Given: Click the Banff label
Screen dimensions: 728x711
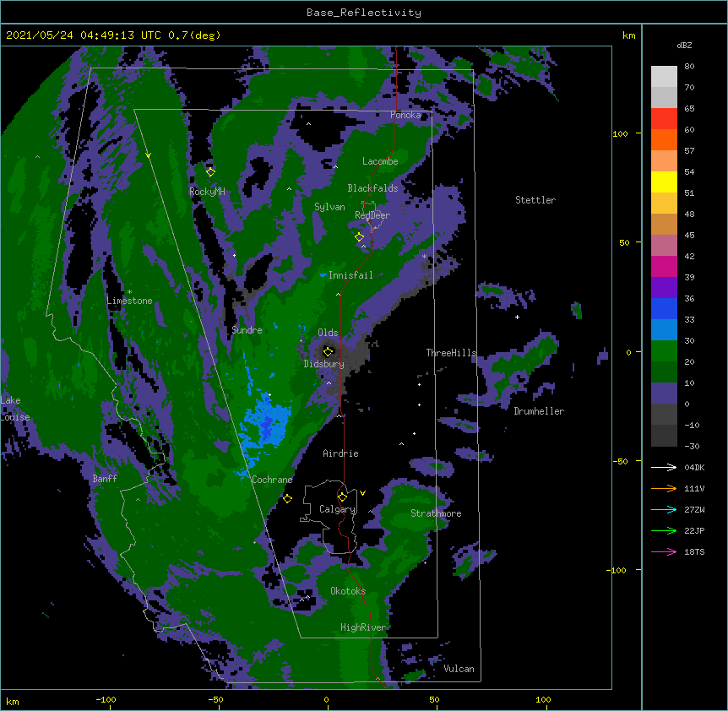Looking at the screenshot, I should click(x=105, y=479).
